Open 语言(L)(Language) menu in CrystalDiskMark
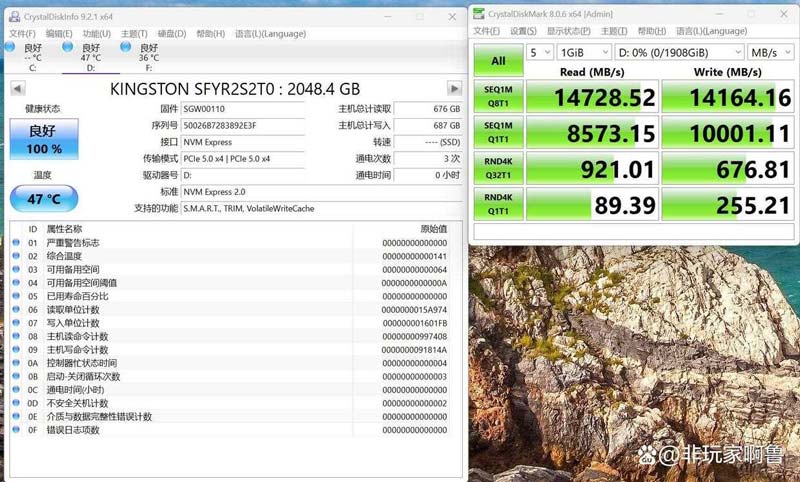This screenshot has width=800, height=482. pyautogui.click(x=712, y=31)
